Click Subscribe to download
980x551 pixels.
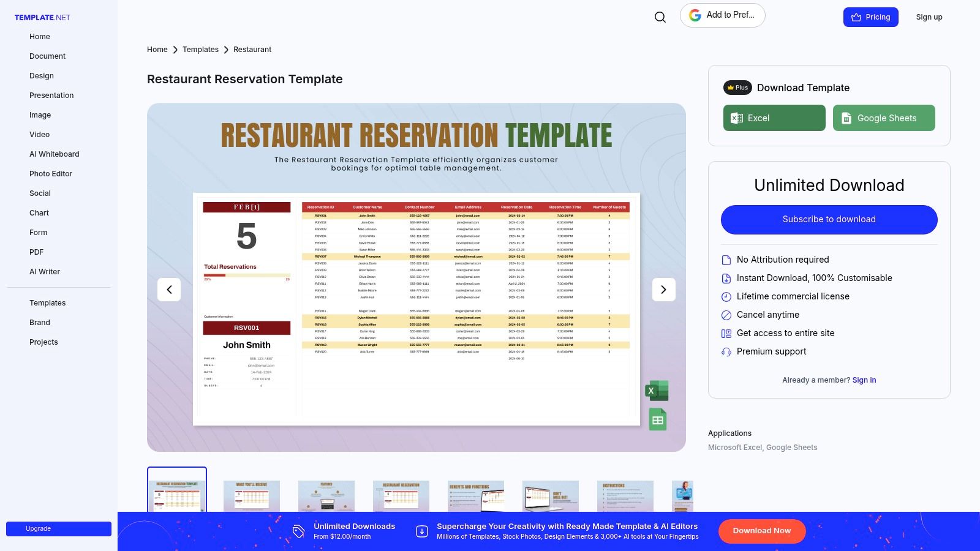829,219
